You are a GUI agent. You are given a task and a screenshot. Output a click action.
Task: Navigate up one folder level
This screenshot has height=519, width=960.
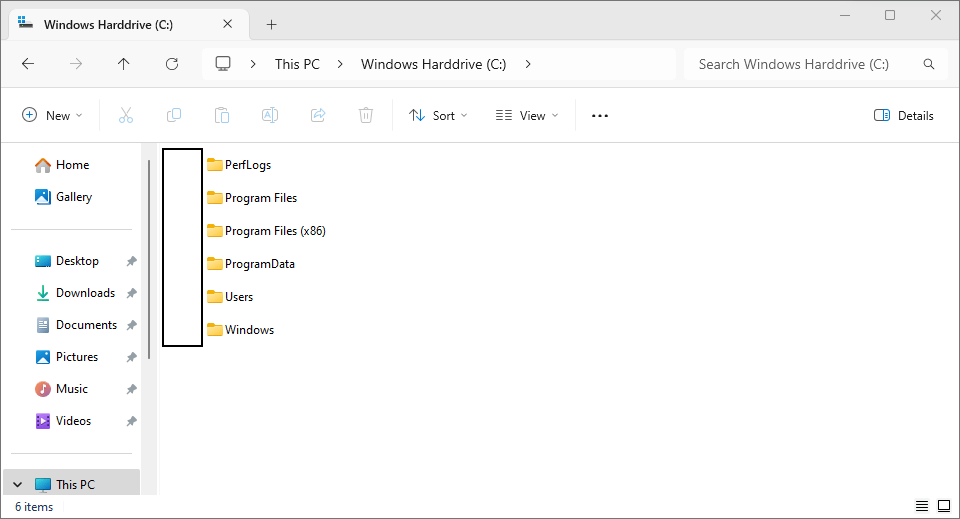[x=124, y=64]
